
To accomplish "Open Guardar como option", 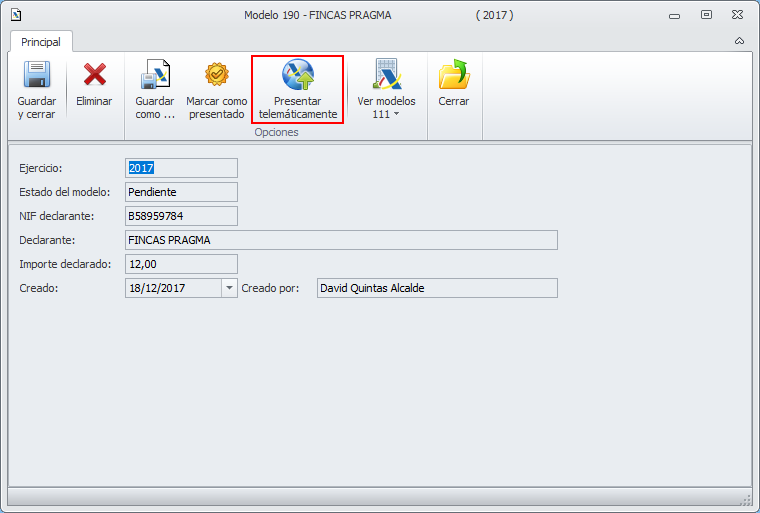I will [x=155, y=90].
